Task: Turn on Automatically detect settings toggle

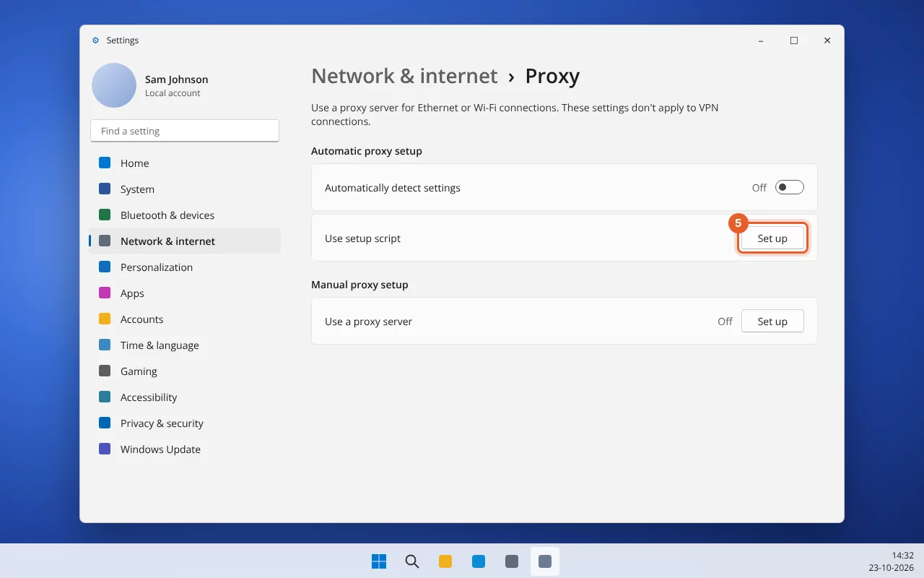Action: [x=789, y=188]
